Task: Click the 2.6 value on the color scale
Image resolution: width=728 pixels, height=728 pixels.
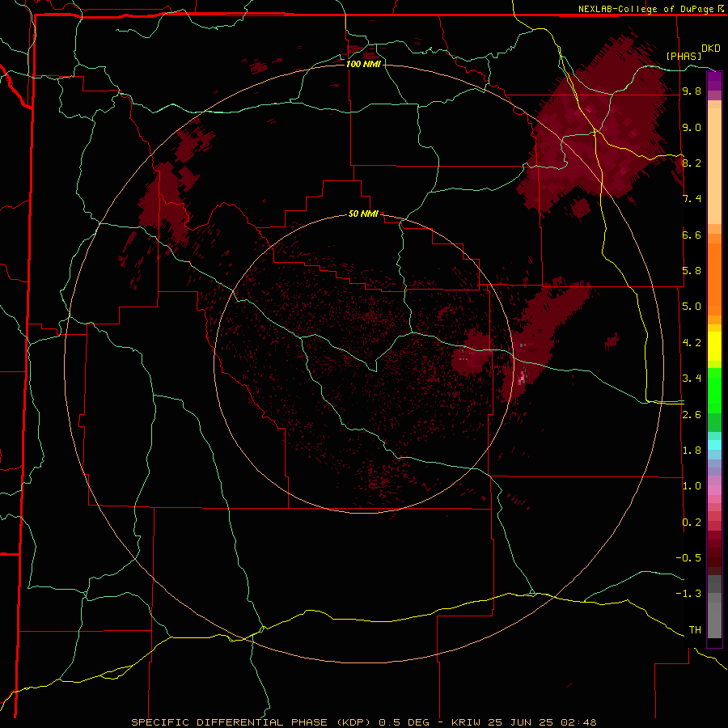Action: 692,415
